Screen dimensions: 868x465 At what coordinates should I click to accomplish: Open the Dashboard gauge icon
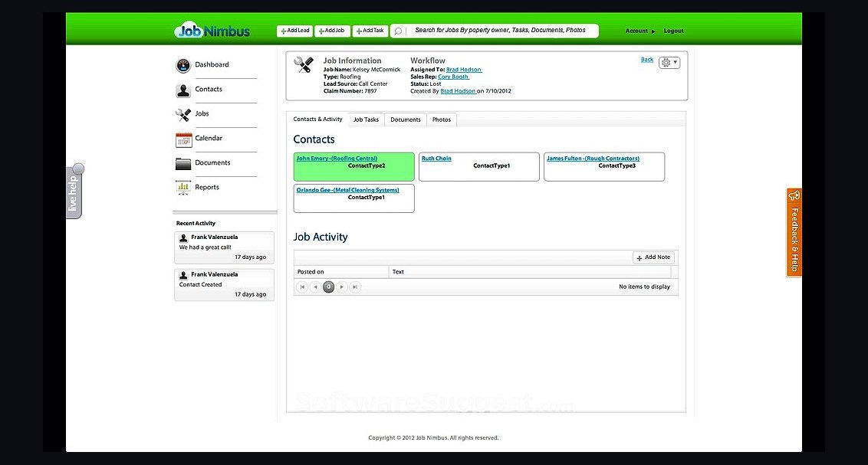[x=183, y=65]
